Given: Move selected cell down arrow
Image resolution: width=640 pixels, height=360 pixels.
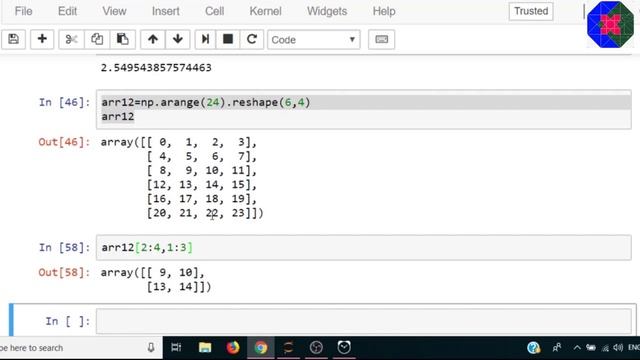Looking at the screenshot, I should (178, 39).
